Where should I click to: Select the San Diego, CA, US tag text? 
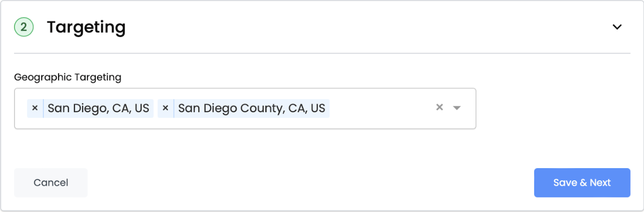click(x=98, y=108)
